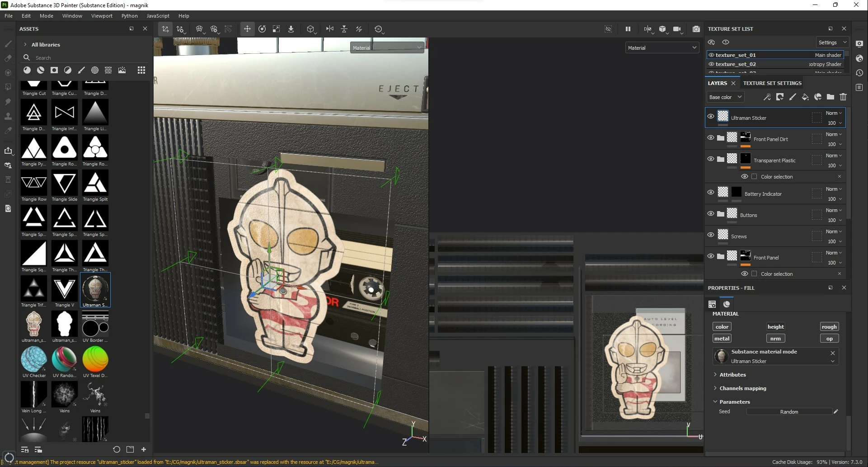Screen dimensions: 868x467
Task: Select the Ultraman Sticker fill layer thumbnail
Action: 723,116
